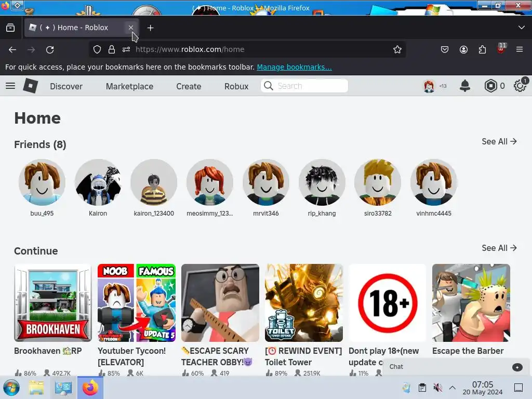
Task: Open friend rip_khang's avatar
Action: pos(322,182)
